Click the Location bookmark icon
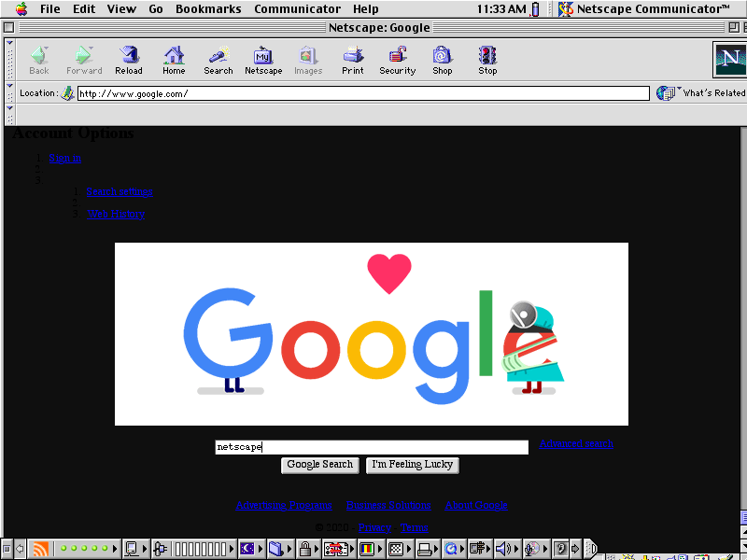This screenshot has height=560, width=747. click(67, 93)
